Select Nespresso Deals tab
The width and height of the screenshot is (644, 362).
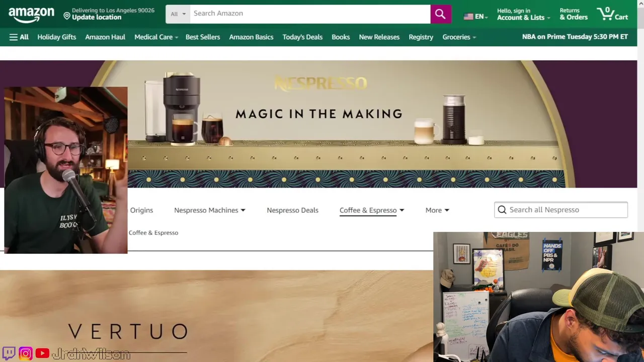[x=292, y=210]
